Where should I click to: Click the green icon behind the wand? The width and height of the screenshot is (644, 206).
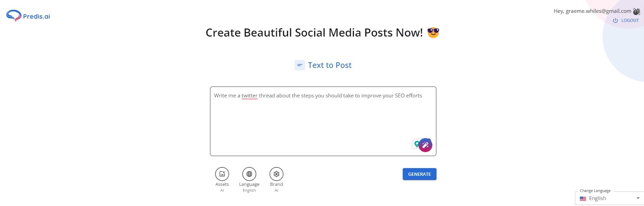coord(416,143)
